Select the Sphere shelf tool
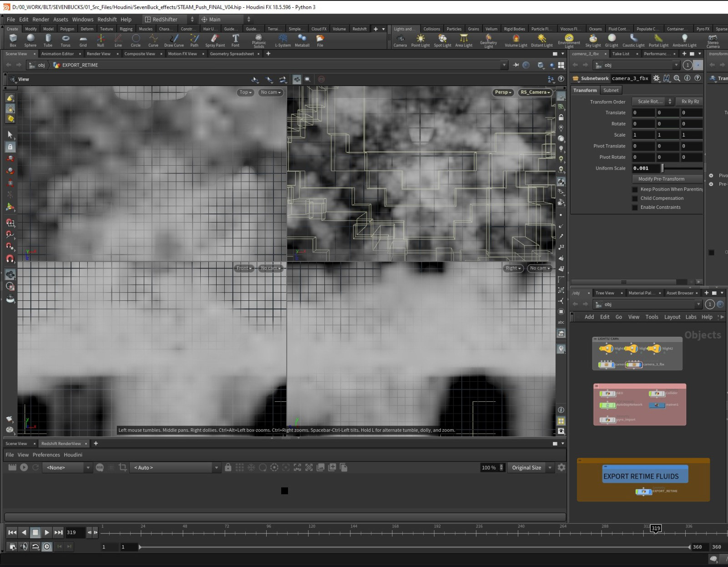Image resolution: width=728 pixels, height=567 pixels. 30,40
